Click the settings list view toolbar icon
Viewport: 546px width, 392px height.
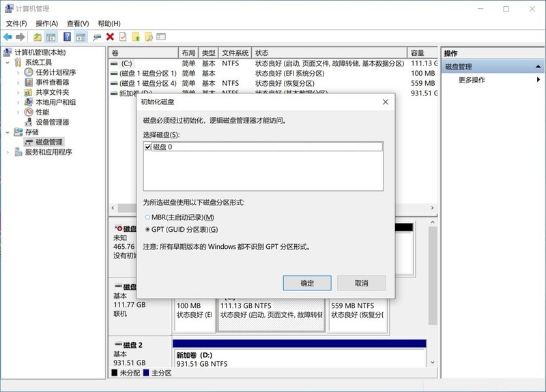pos(161,37)
